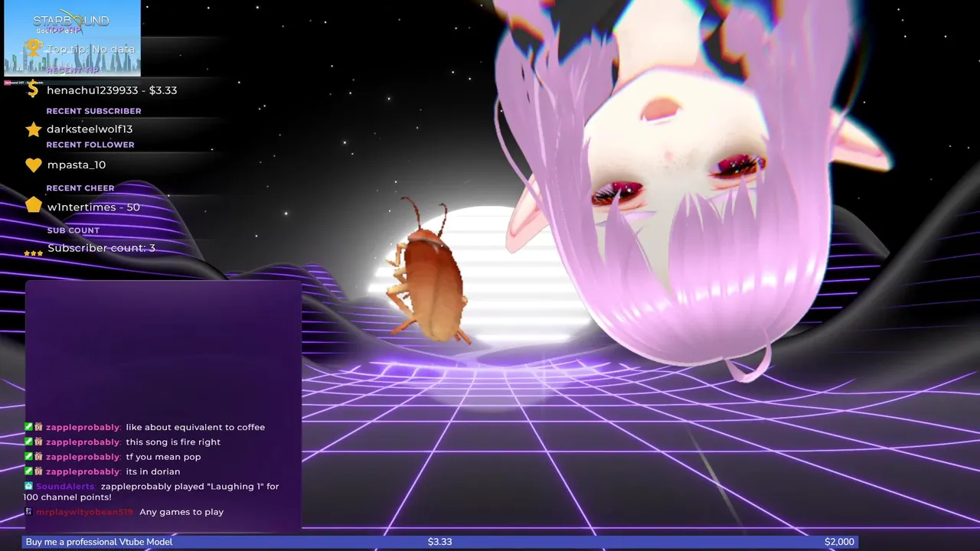Click chat message 'Any games to play'
Screen dimensions: 980x551
181,512
